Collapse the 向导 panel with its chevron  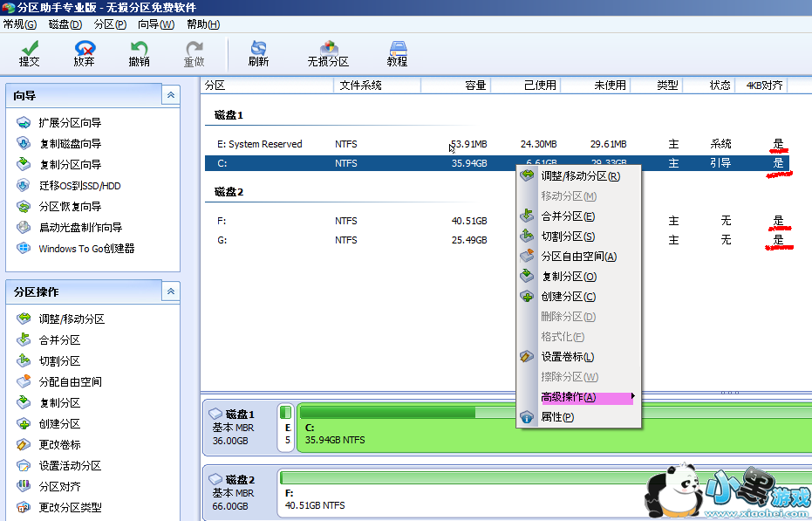coord(170,95)
